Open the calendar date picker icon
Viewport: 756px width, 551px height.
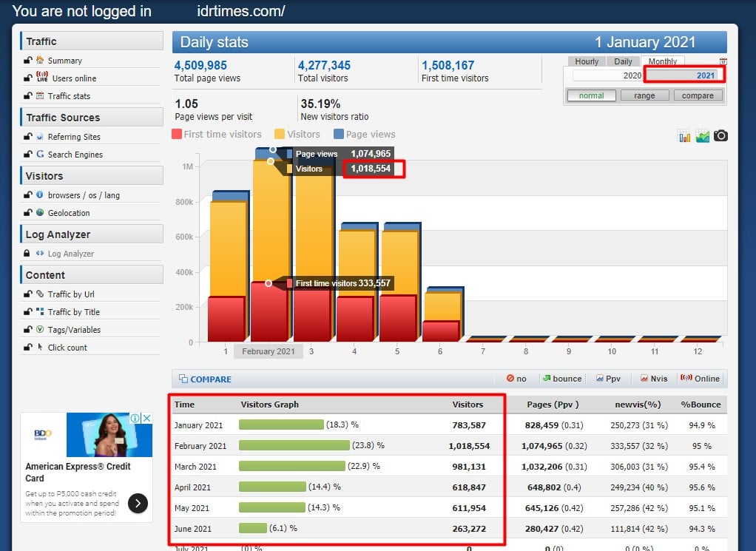pyautogui.click(x=723, y=61)
